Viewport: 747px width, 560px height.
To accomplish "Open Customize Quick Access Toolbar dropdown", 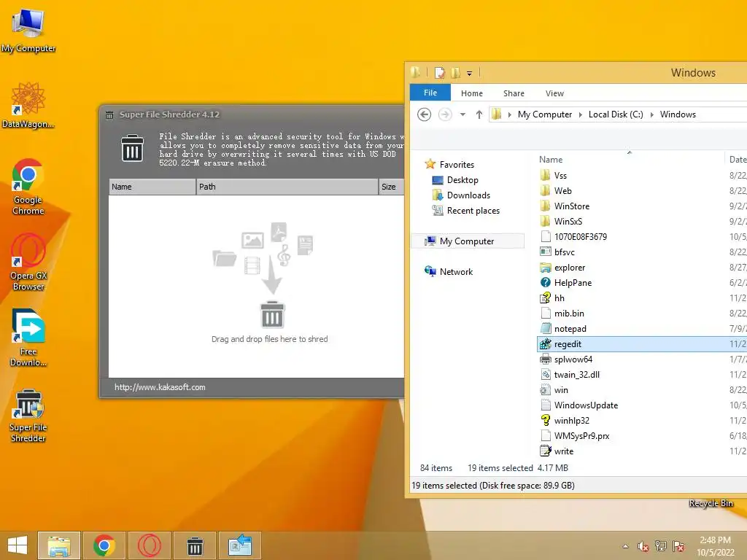I will pyautogui.click(x=469, y=74).
